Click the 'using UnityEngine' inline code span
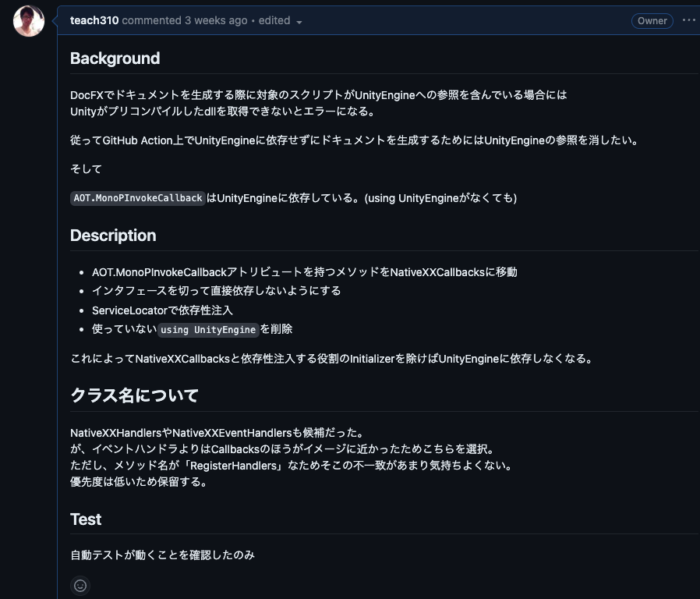 coord(208,329)
